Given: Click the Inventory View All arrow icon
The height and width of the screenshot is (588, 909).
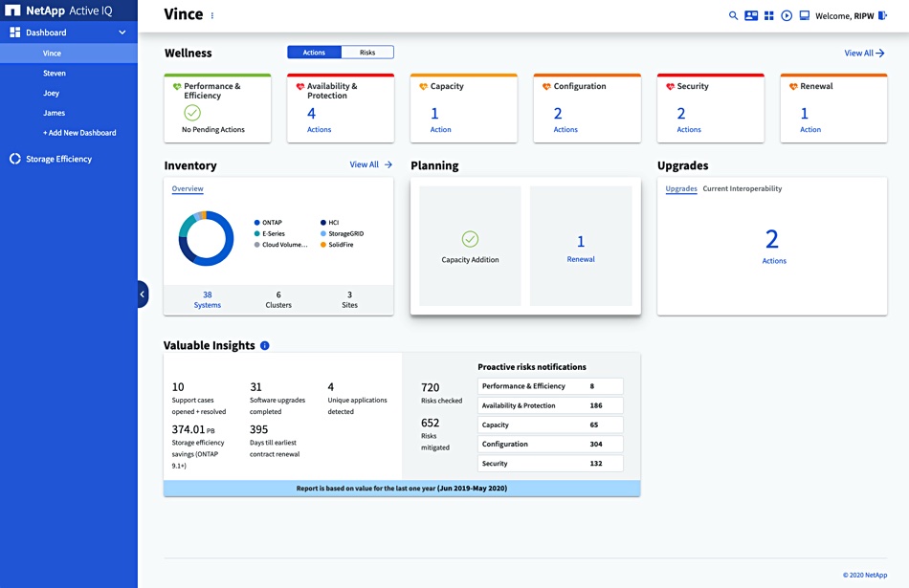Looking at the screenshot, I should click(x=388, y=164).
